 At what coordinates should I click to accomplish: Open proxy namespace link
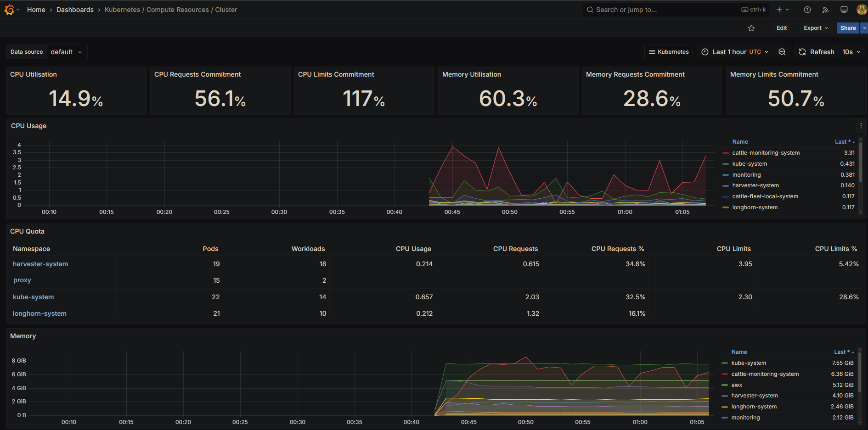(x=22, y=280)
